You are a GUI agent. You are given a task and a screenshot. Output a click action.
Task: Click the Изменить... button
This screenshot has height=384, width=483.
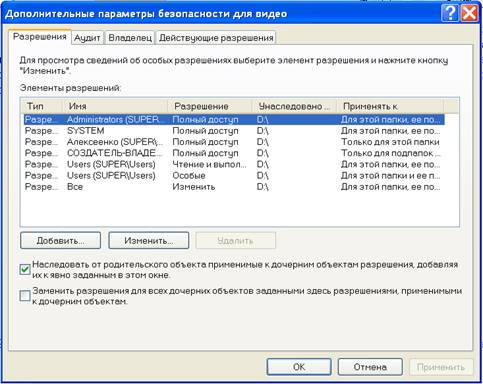point(149,240)
